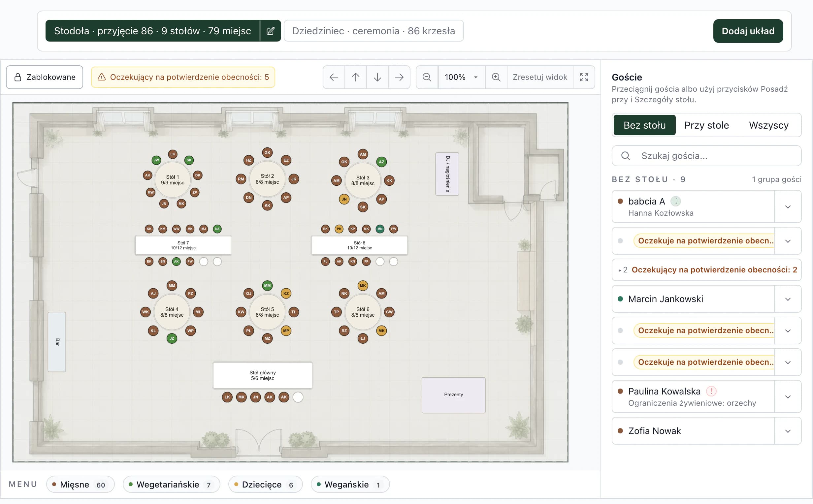Zoom in with the plus magnifier
Viewport: 813px width, 504px height.
[496, 77]
